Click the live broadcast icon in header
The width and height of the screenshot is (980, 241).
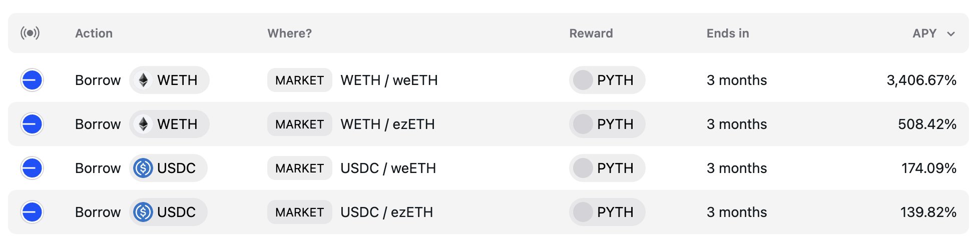pyautogui.click(x=30, y=33)
